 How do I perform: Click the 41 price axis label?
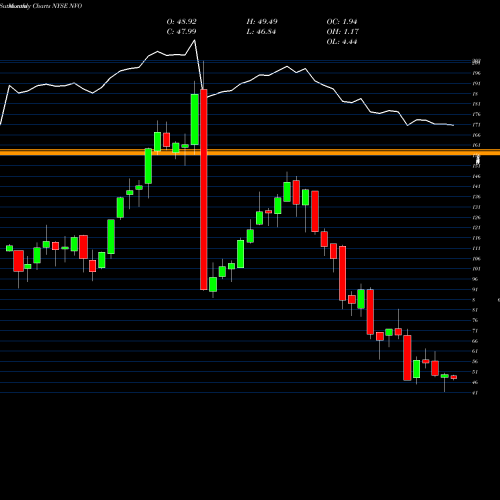tap(475, 393)
